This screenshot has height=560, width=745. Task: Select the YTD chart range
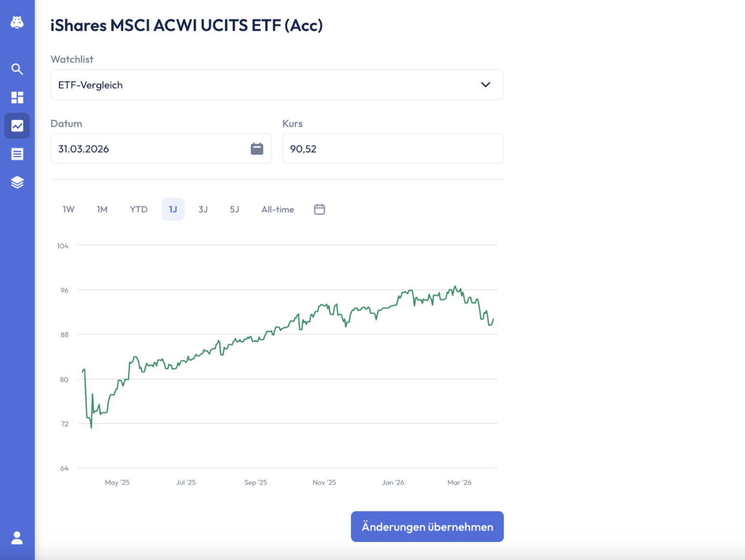click(139, 209)
